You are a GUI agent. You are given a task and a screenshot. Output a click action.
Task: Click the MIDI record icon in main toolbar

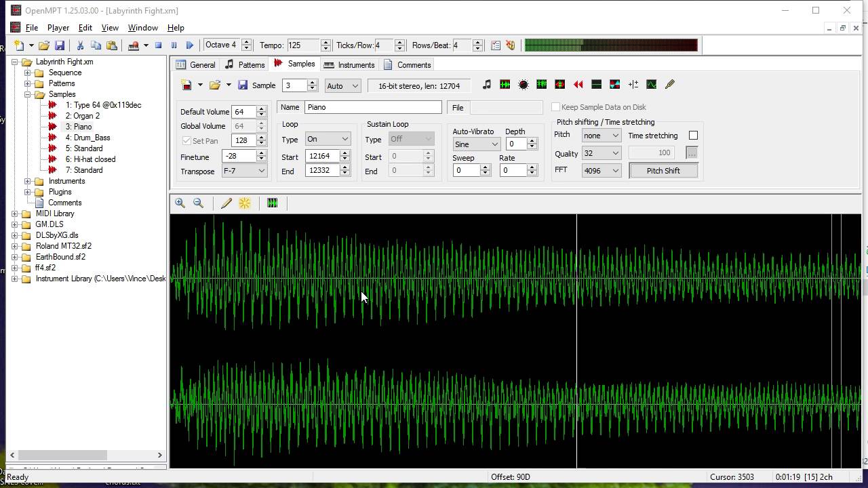pos(134,45)
